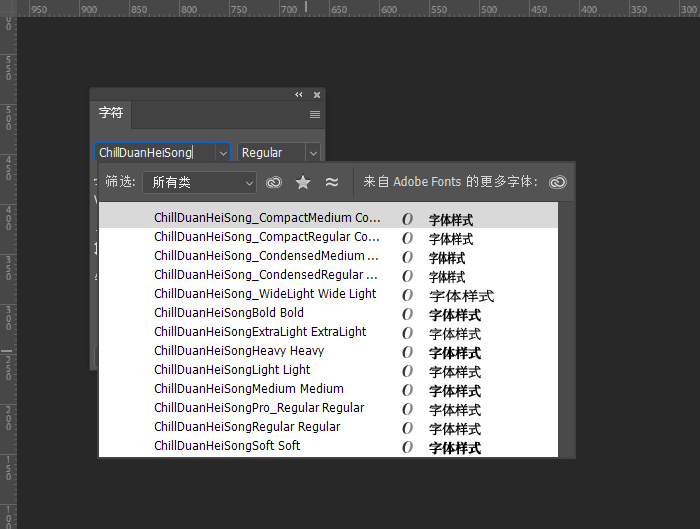Collapse the Character panel with double-arrow icon
The height and width of the screenshot is (529, 700).
(299, 95)
